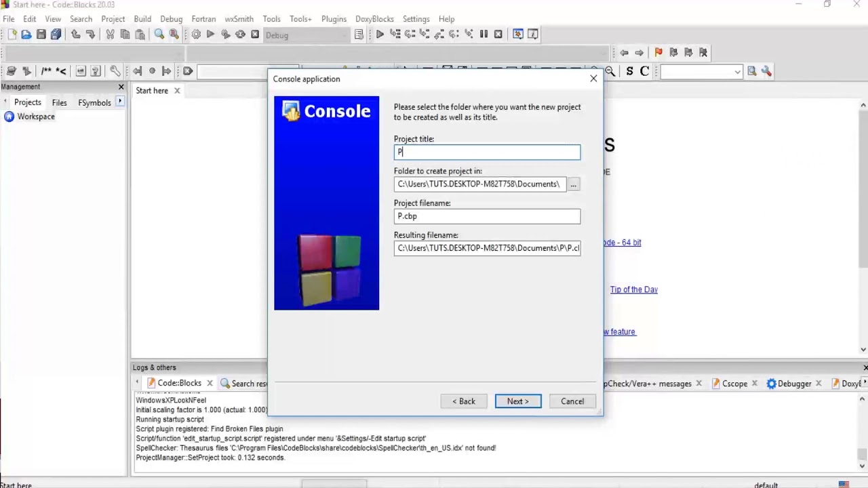Open the Settings menu
Screen dimensions: 868x488
point(416,19)
